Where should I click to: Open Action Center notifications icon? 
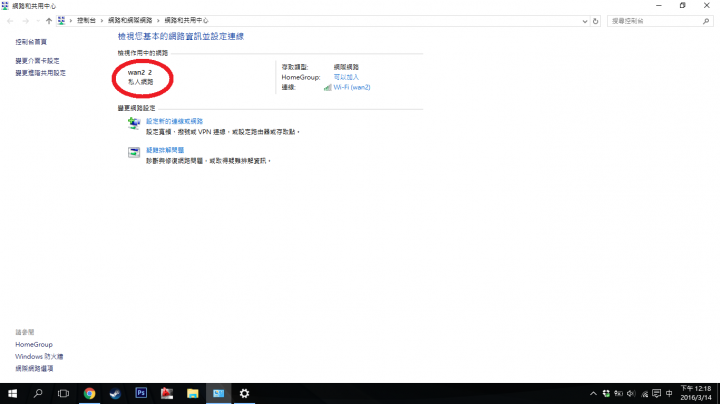click(657, 393)
